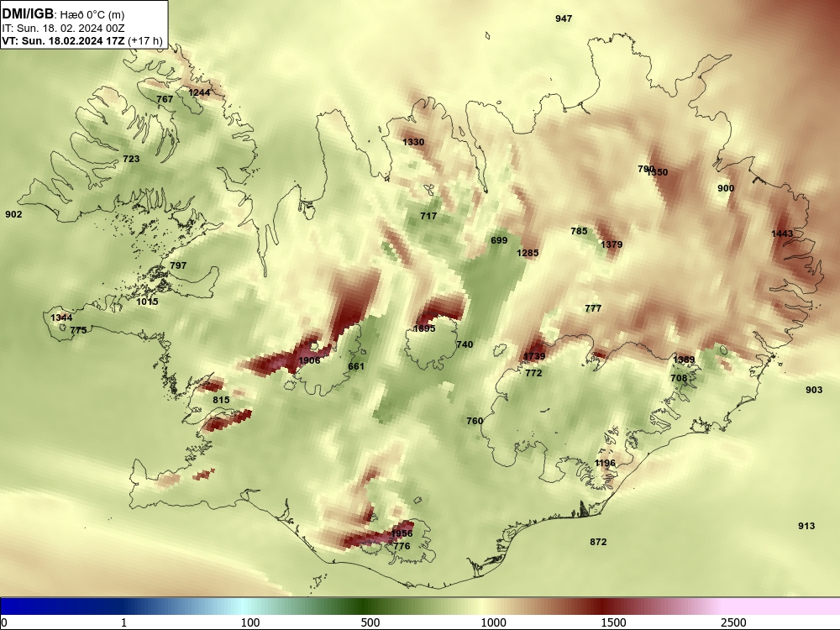Viewport: 840px width, 630px height.
Task: Click the DMI/IGB title label
Action: (28, 14)
